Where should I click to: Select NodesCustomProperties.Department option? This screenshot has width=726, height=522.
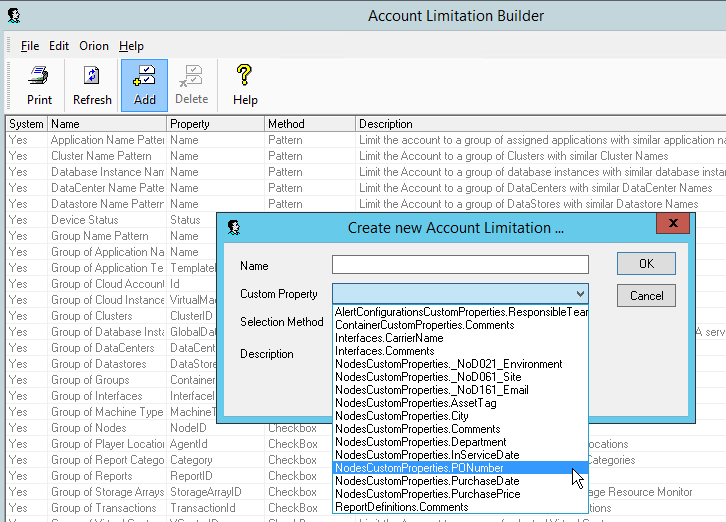[x=460, y=442]
